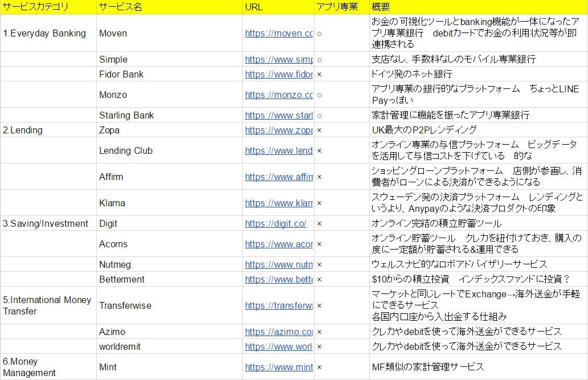Click the Nutmeg service name cell
The image size is (588, 380).
point(169,264)
